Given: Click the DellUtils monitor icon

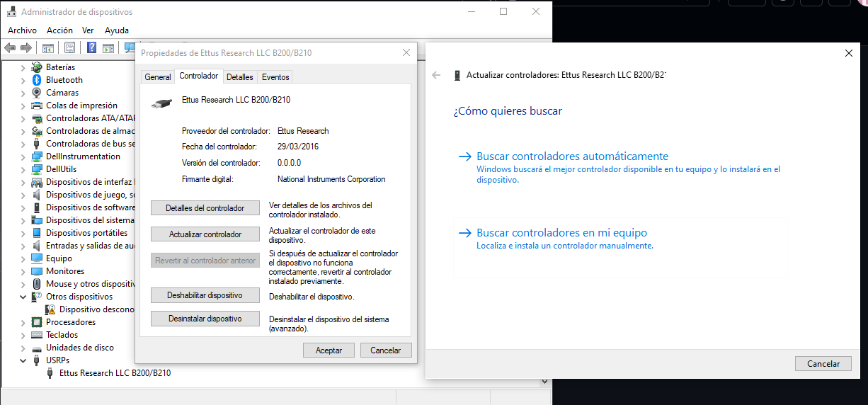Looking at the screenshot, I should pyautogui.click(x=37, y=169).
